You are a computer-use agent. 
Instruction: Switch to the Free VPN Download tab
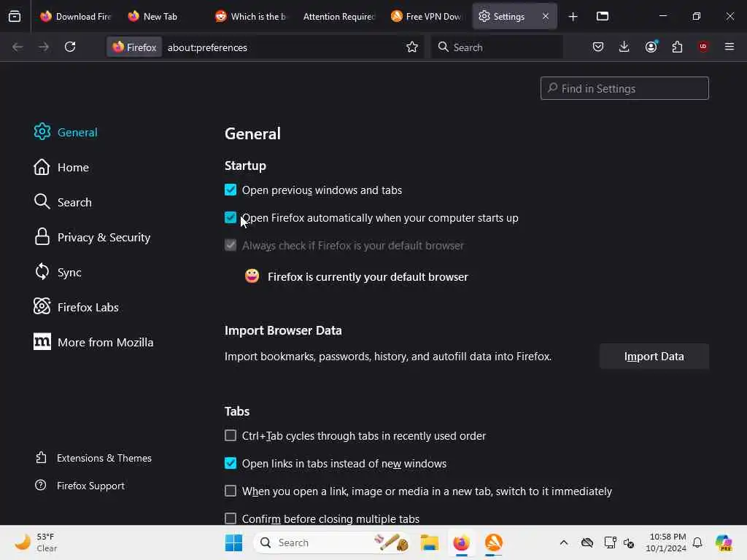(426, 17)
